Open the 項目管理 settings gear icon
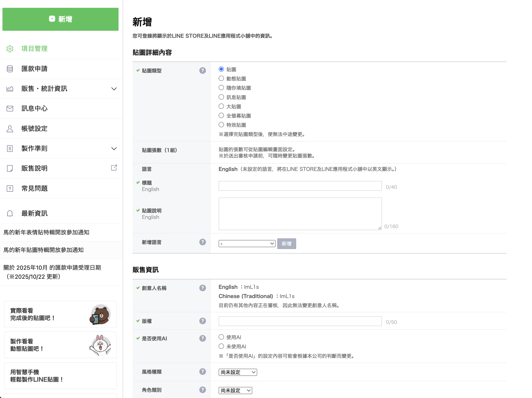 [x=10, y=49]
